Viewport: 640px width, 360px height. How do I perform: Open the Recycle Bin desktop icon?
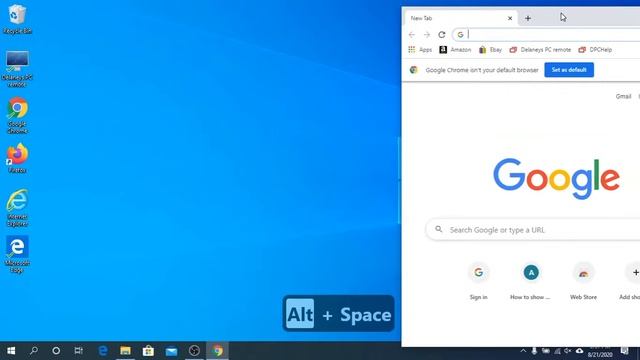tap(17, 19)
